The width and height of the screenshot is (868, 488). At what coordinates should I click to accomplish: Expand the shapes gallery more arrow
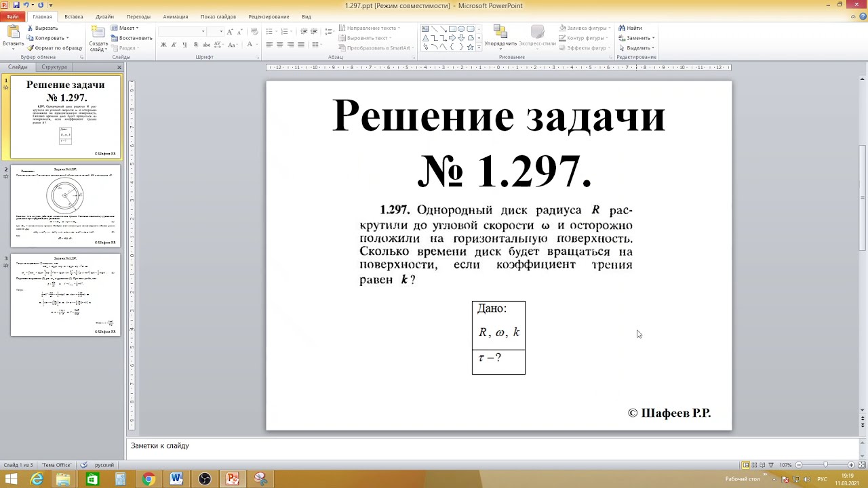click(479, 47)
